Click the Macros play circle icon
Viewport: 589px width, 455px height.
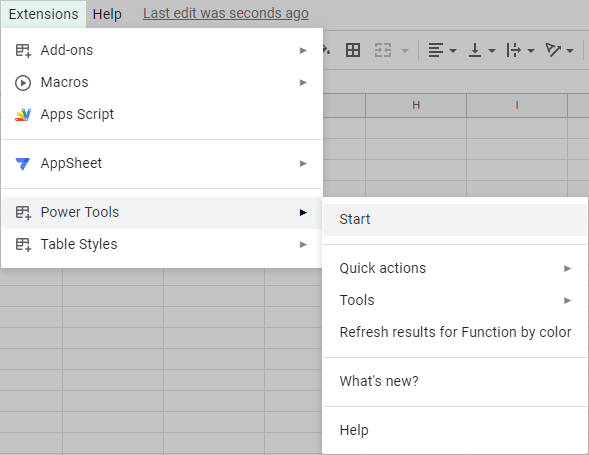pos(23,83)
